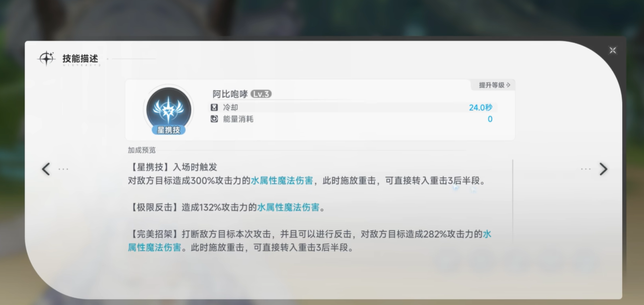Open 水属性魔法伤害 link in the 星携技 paragraph

(x=282, y=181)
